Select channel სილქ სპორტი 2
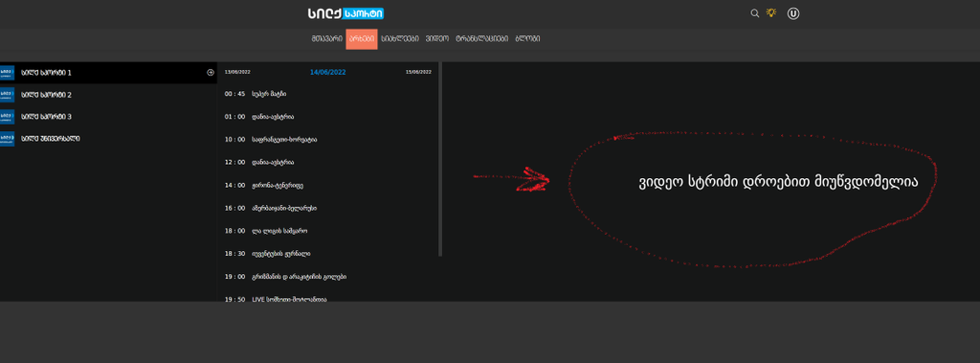Viewport: 980px width, 363px height. (108, 95)
